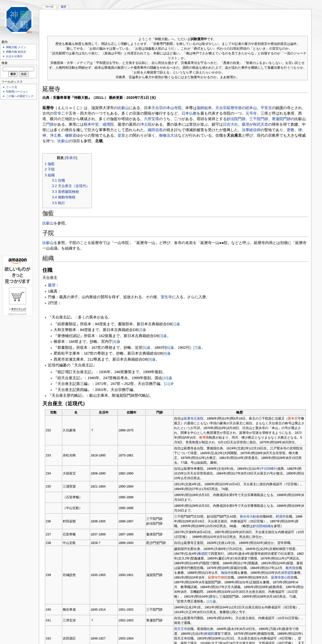Open the 日吉大社 link
The width and height of the screenshot is (322, 644).
(230, 124)
